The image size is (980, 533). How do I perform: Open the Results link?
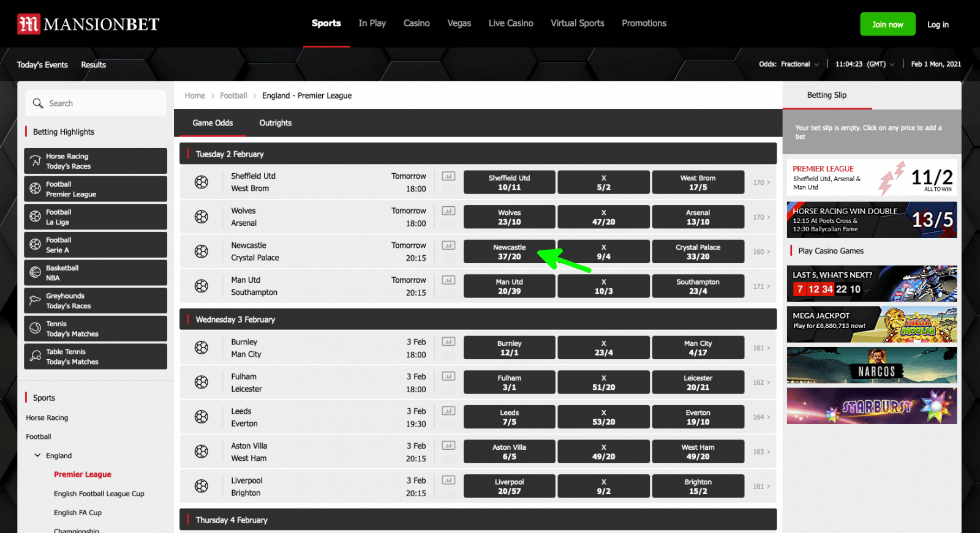94,65
